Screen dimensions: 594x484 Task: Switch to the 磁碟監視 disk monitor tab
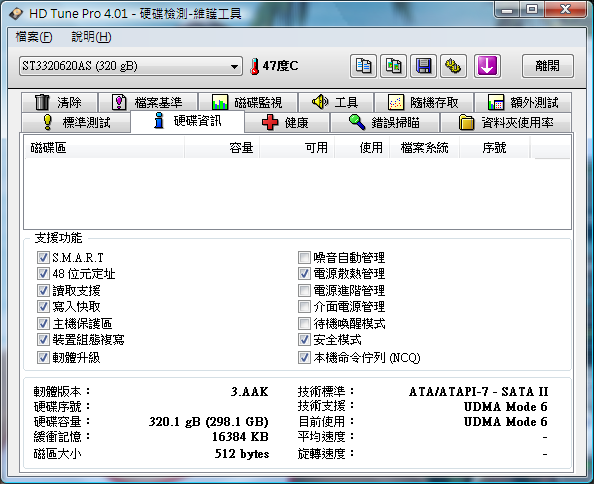tap(248, 102)
